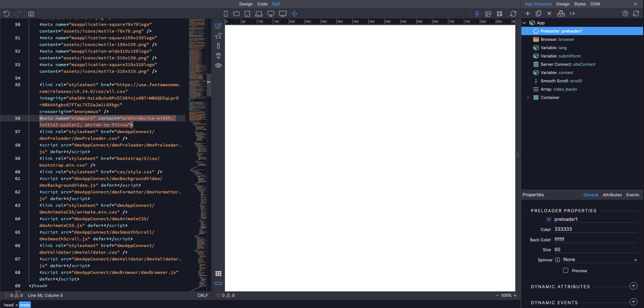Select the text tool in design sidebar
The height and width of the screenshot is (308, 644).
pos(218,36)
